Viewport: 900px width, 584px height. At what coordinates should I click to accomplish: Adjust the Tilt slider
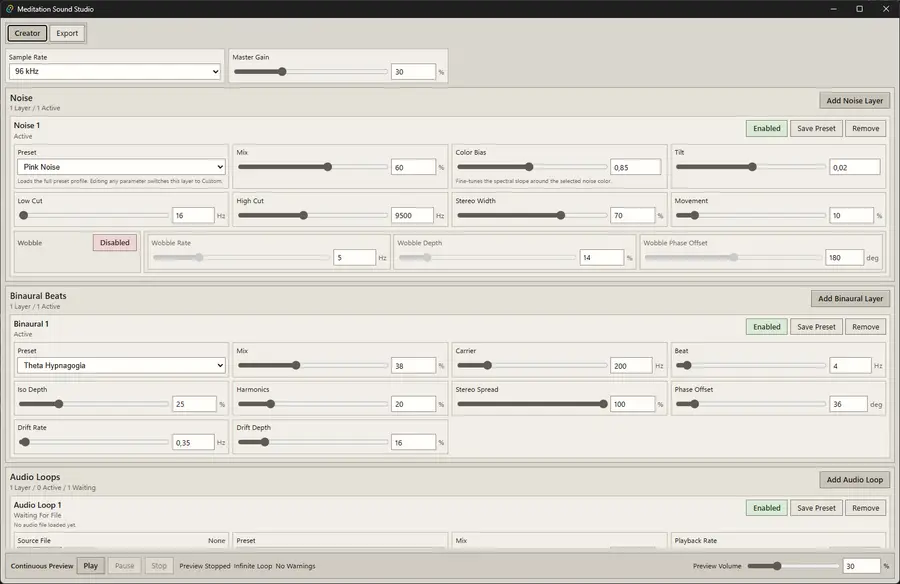pyautogui.click(x=751, y=167)
